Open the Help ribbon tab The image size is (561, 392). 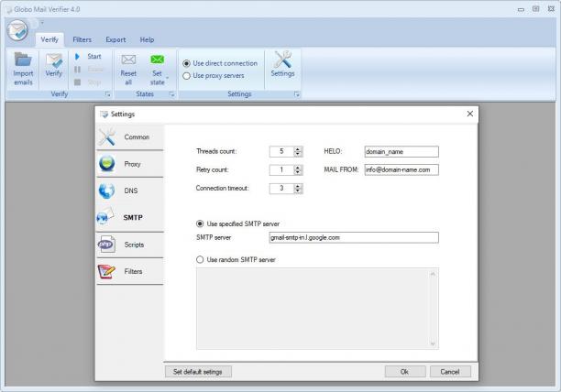(x=147, y=39)
